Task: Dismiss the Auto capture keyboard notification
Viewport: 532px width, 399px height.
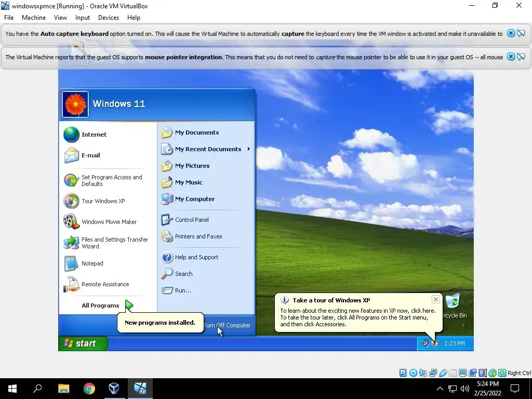Action: point(511,33)
